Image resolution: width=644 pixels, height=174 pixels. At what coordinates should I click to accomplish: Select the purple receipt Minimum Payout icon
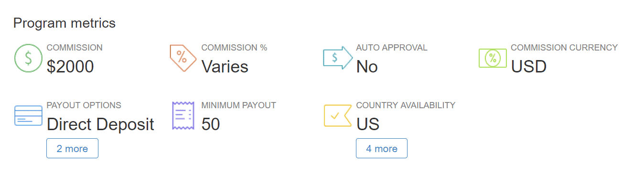[x=183, y=115]
